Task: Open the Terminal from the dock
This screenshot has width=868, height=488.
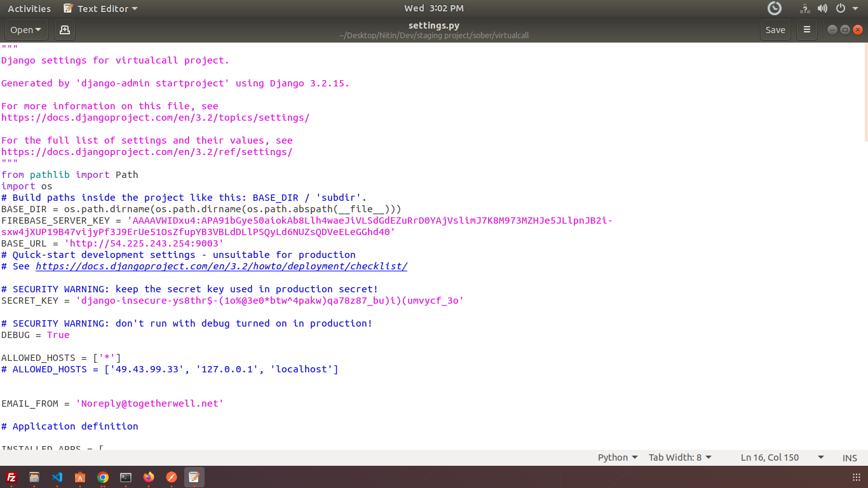Action: tap(126, 477)
